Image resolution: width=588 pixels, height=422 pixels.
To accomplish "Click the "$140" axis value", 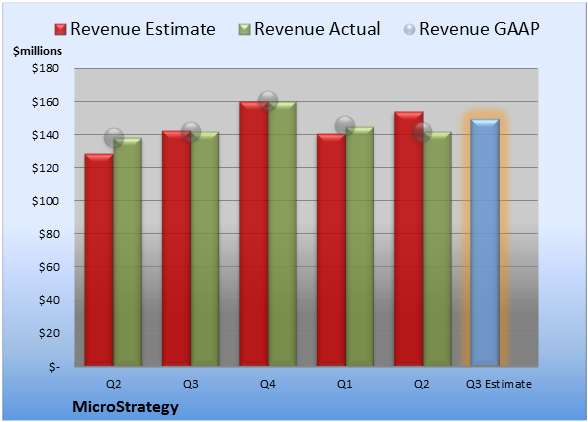I will (45, 135).
